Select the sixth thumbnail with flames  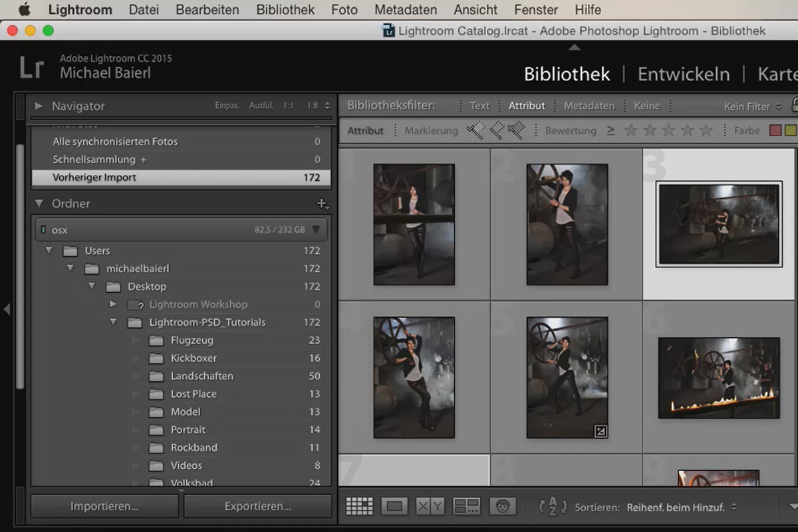pos(719,378)
